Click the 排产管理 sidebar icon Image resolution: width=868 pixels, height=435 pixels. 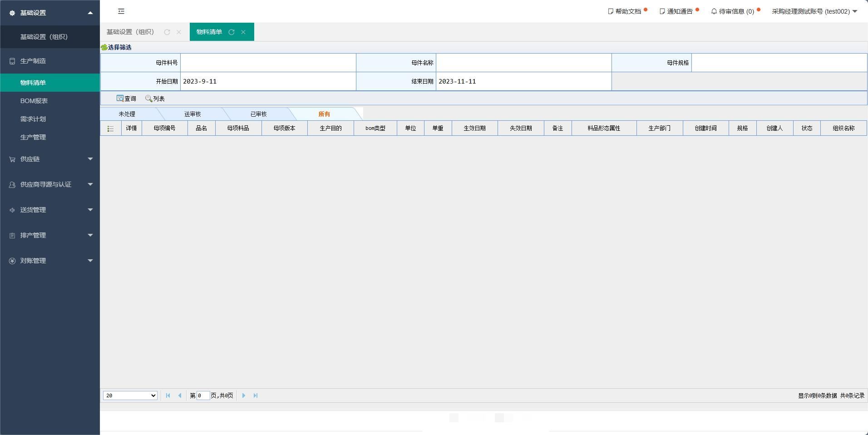click(12, 235)
